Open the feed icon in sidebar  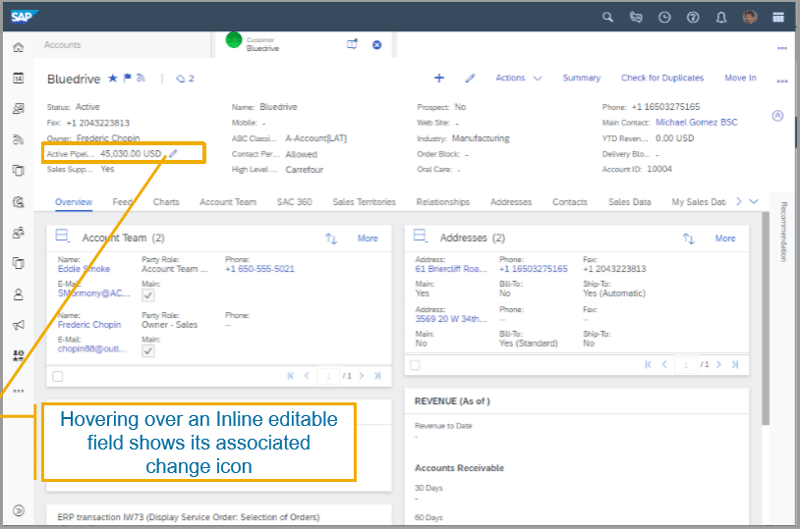point(18,139)
